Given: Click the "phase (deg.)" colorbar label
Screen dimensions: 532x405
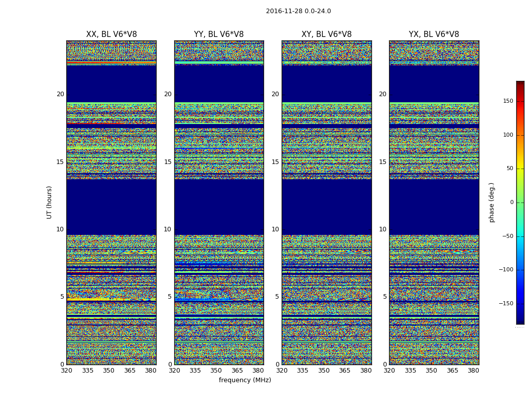Looking at the screenshot, I should point(491,202).
